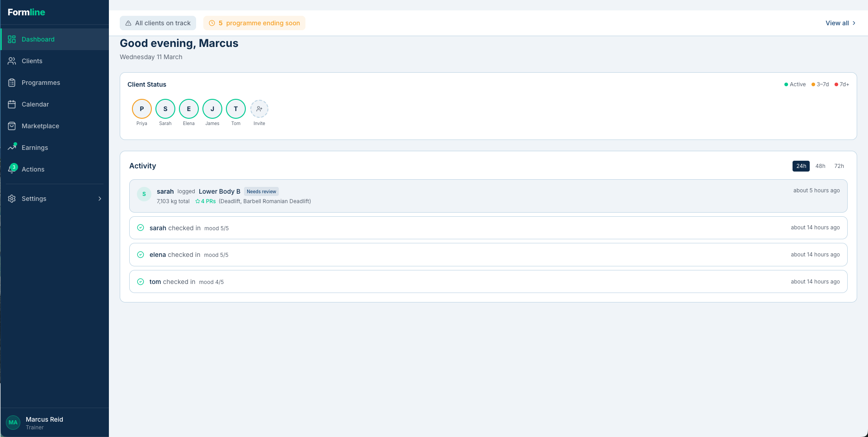Enable the 24h activity filter
The height and width of the screenshot is (437, 868).
click(x=801, y=166)
